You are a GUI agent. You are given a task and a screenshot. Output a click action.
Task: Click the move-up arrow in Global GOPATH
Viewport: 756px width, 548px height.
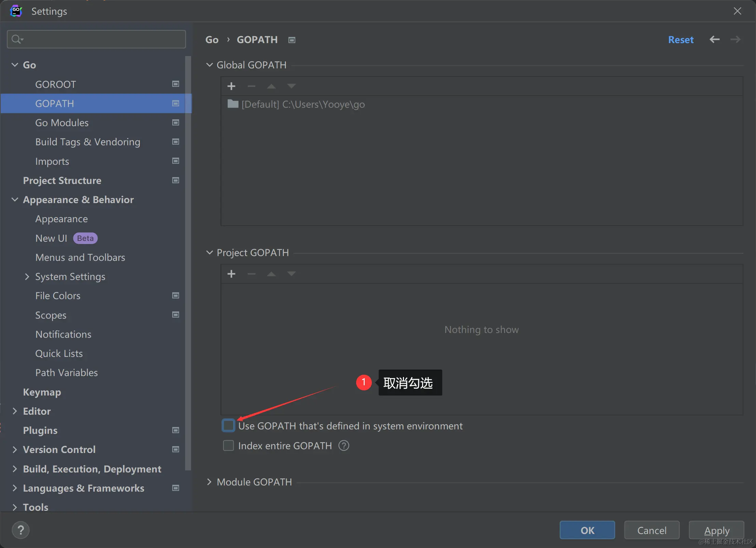coord(271,86)
